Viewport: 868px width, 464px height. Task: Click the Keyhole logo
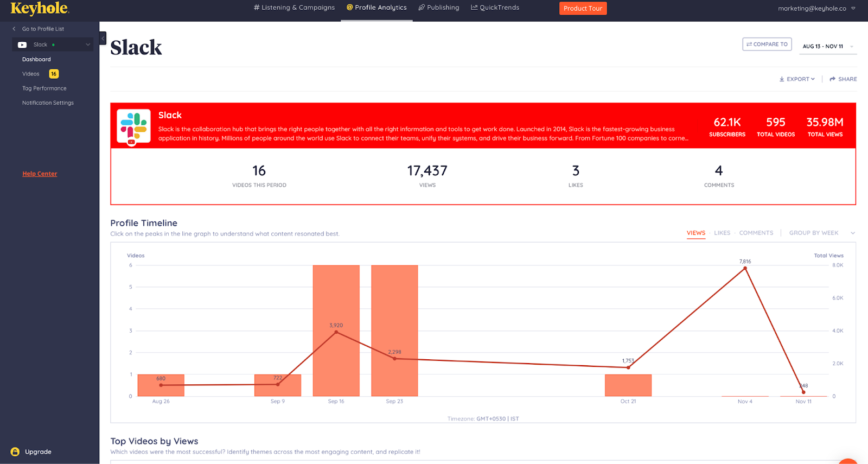tap(40, 9)
